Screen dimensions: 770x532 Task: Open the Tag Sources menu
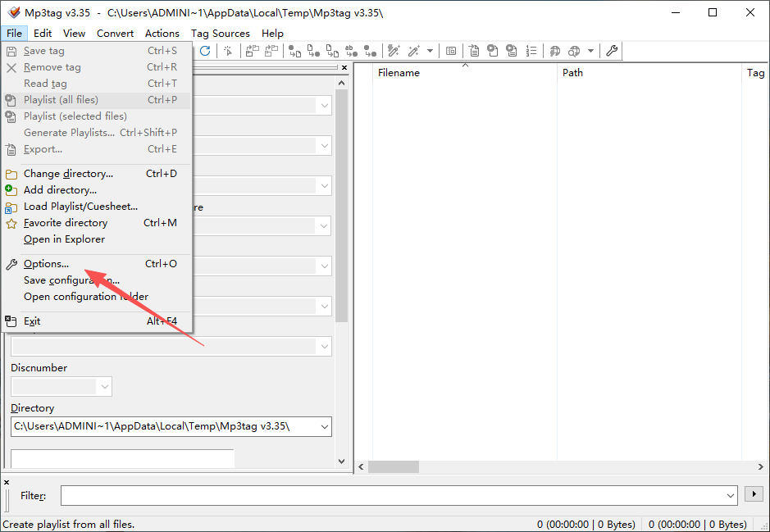pos(220,34)
